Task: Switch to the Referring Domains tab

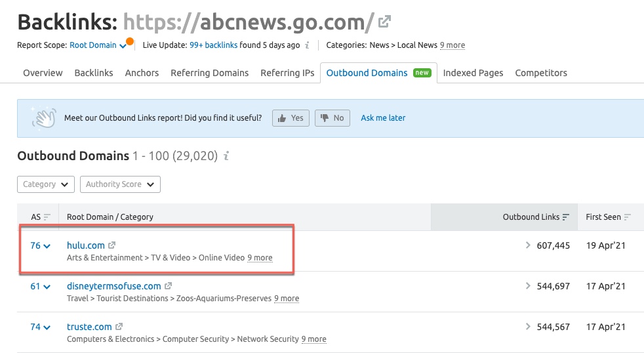Action: tap(209, 73)
